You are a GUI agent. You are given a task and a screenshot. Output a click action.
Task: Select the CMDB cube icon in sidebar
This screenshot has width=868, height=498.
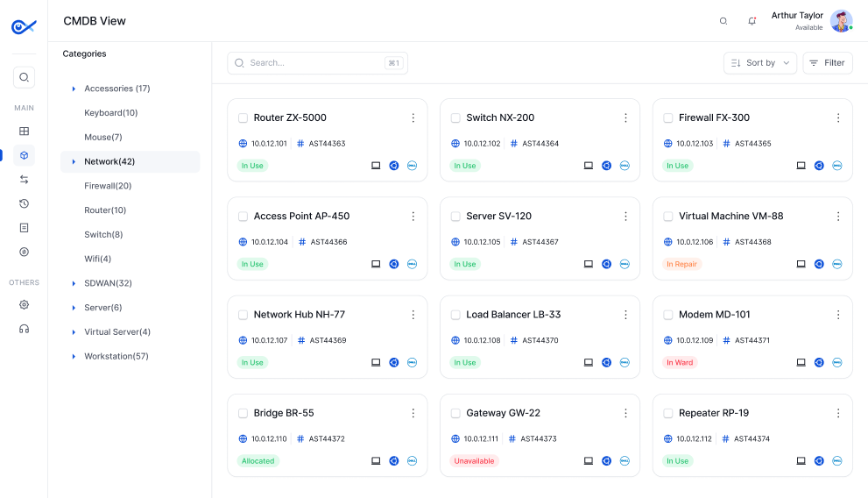click(24, 155)
